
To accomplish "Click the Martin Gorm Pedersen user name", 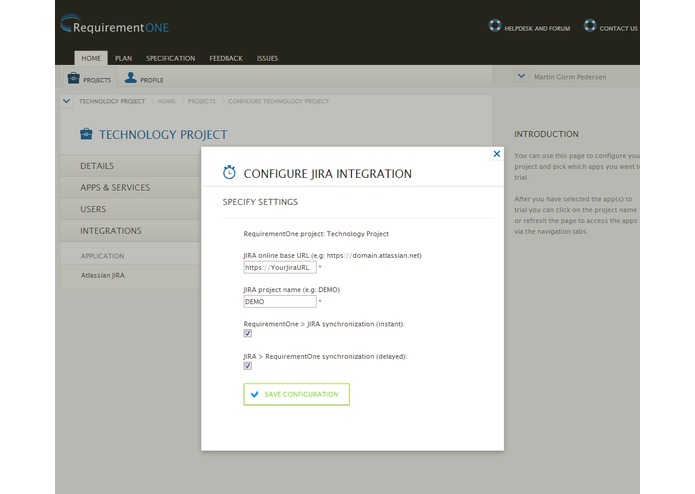I will click(x=570, y=77).
